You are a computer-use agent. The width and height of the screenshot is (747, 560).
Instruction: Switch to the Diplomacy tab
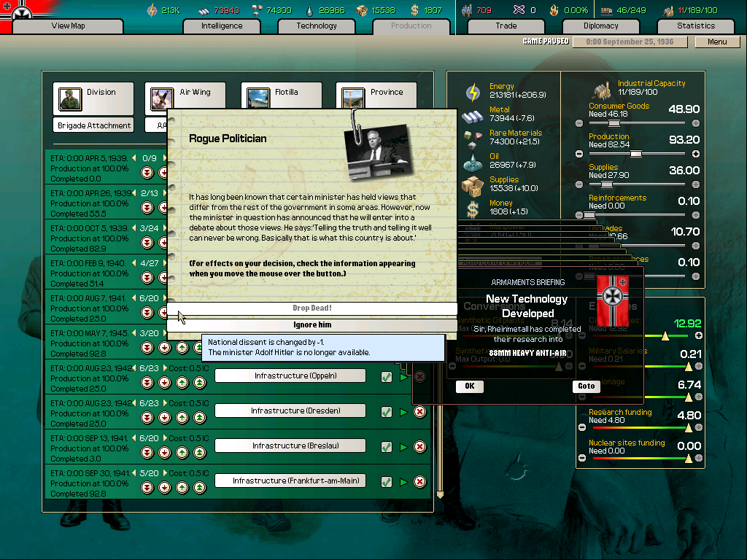(x=600, y=26)
